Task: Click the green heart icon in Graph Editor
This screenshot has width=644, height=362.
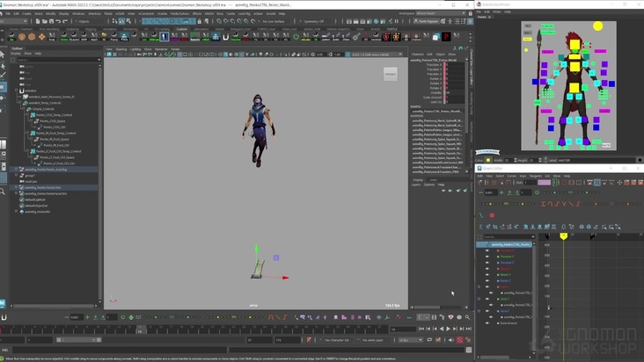Action: pyautogui.click(x=537, y=192)
